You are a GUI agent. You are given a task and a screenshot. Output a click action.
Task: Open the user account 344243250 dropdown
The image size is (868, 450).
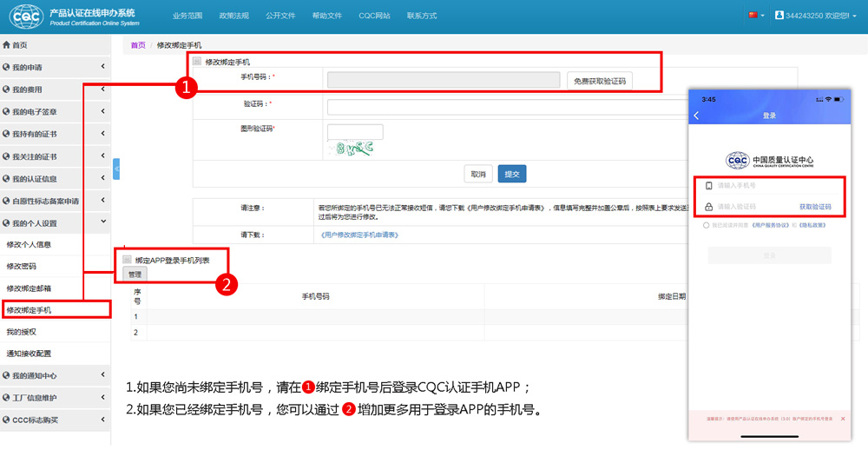tap(816, 16)
